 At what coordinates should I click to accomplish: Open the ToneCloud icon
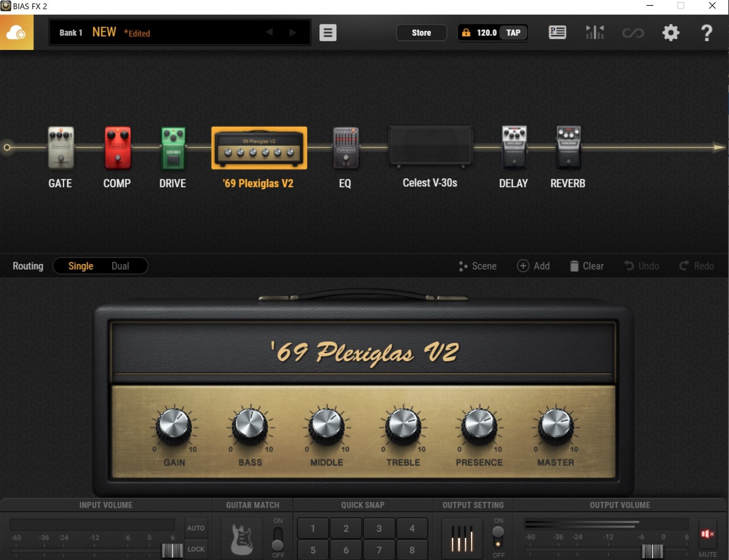click(x=16, y=33)
